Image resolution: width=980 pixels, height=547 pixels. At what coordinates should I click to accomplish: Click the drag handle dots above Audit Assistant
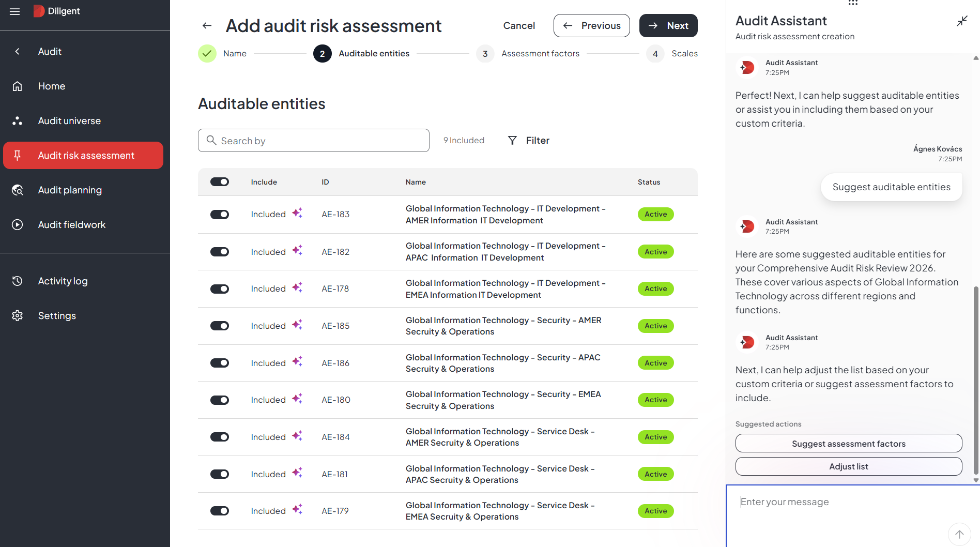click(853, 3)
